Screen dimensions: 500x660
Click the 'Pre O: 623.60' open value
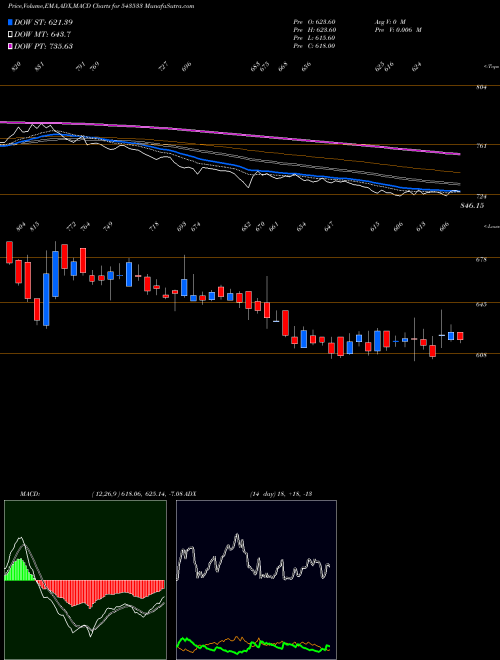pyautogui.click(x=314, y=22)
